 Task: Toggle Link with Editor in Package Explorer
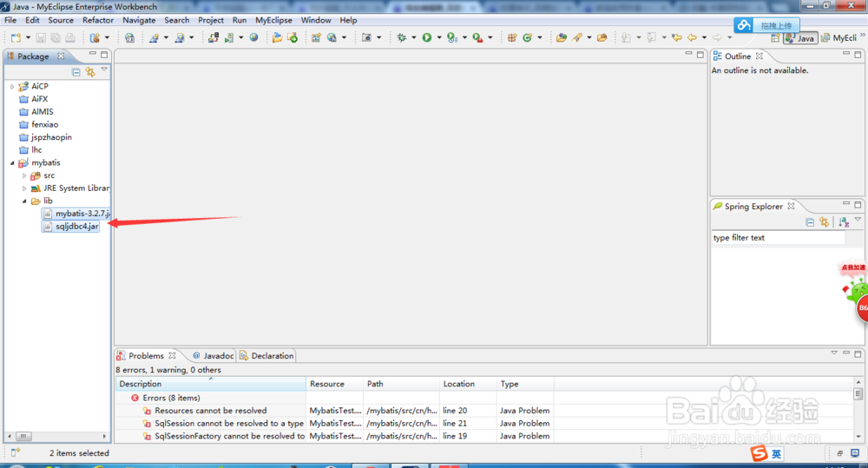90,72
